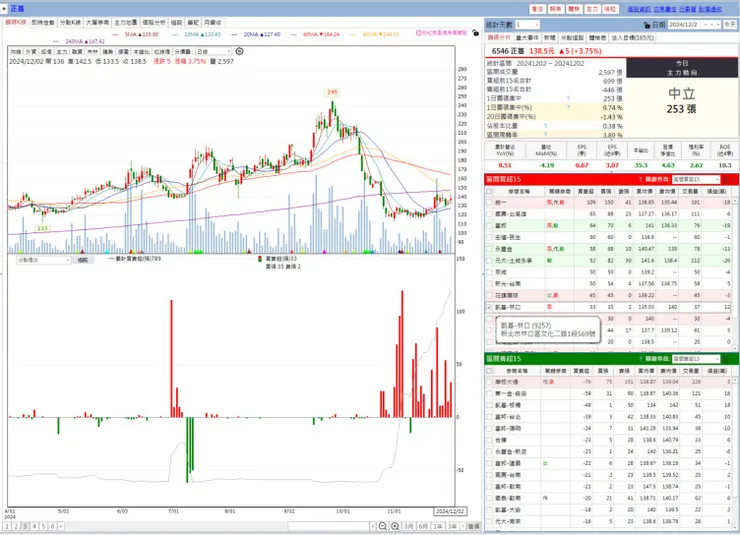Click the 區間買超15 table scrollbar
Image resolution: width=740 pixels, height=535 pixels.
tap(736, 274)
